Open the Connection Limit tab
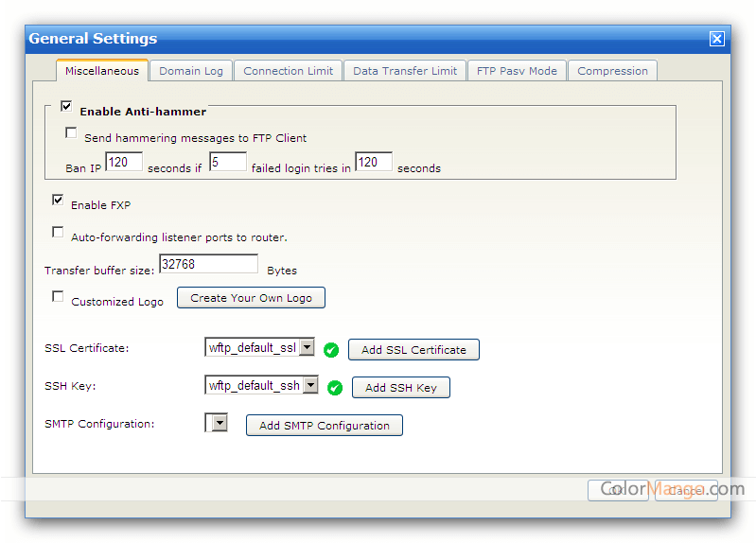 (x=288, y=71)
